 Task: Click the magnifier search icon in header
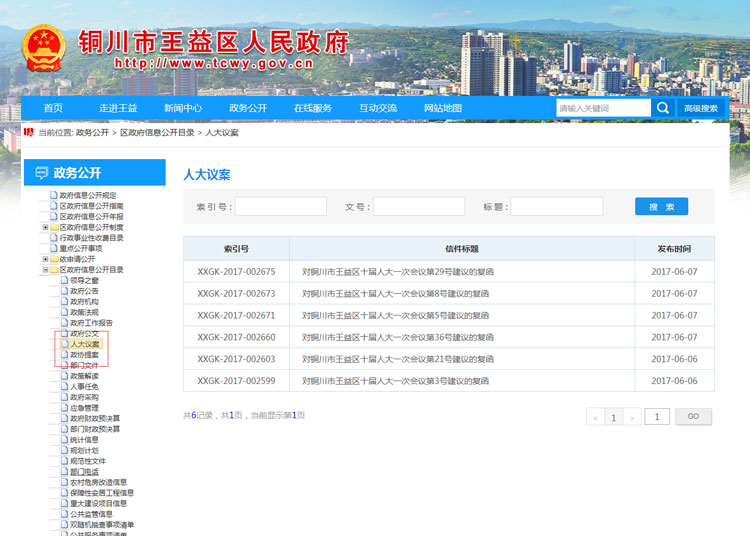[663, 108]
